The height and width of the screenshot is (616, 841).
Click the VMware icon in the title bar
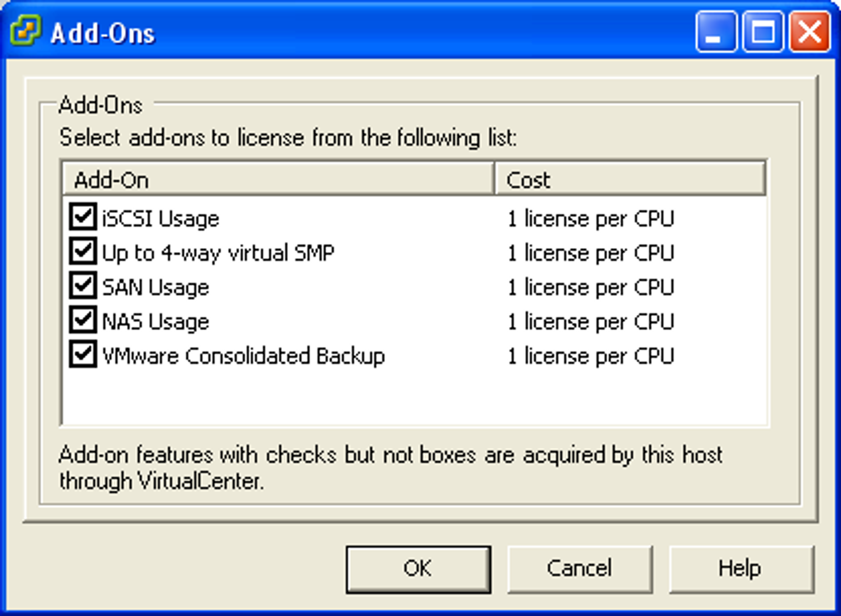coord(26,30)
